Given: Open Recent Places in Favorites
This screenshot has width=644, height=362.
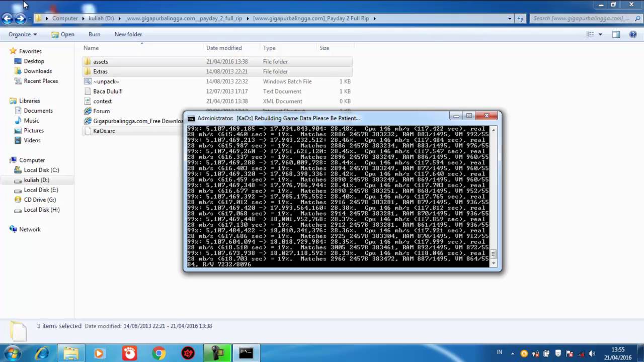Looking at the screenshot, I should click(x=41, y=81).
